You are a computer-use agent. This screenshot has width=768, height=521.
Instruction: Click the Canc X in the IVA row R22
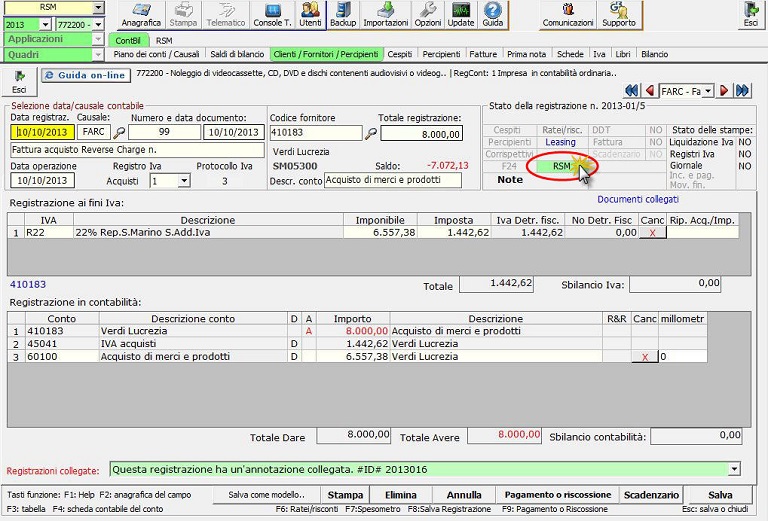click(x=652, y=233)
